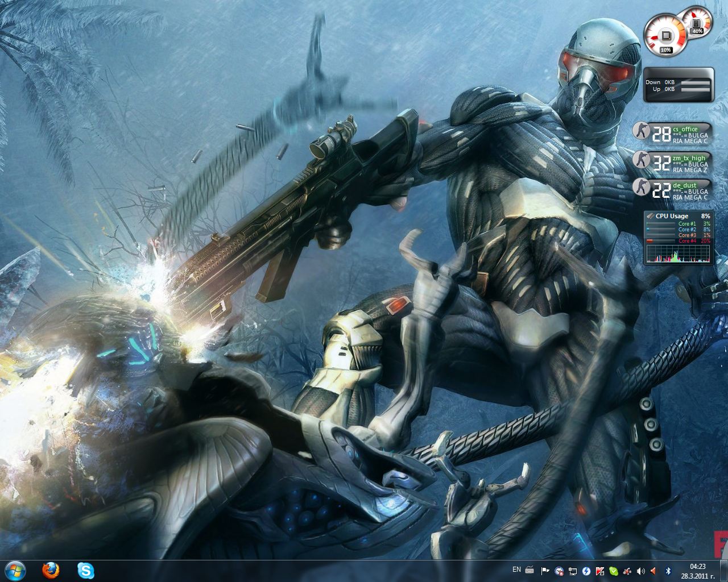
Task: Click the player count 32 on server gadget
Action: point(661,163)
